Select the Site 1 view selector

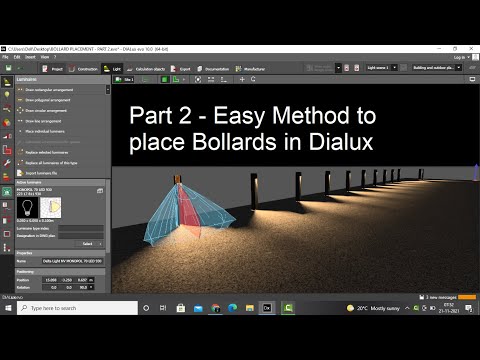point(124,79)
